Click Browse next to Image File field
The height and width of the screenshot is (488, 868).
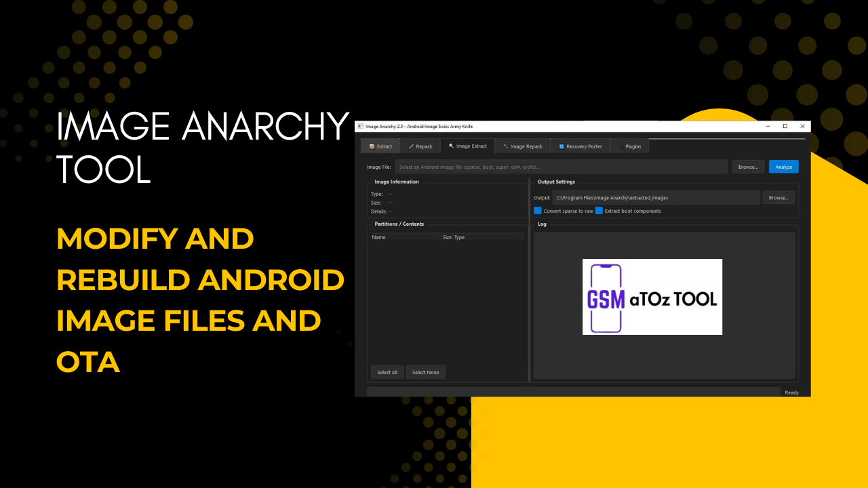(747, 166)
